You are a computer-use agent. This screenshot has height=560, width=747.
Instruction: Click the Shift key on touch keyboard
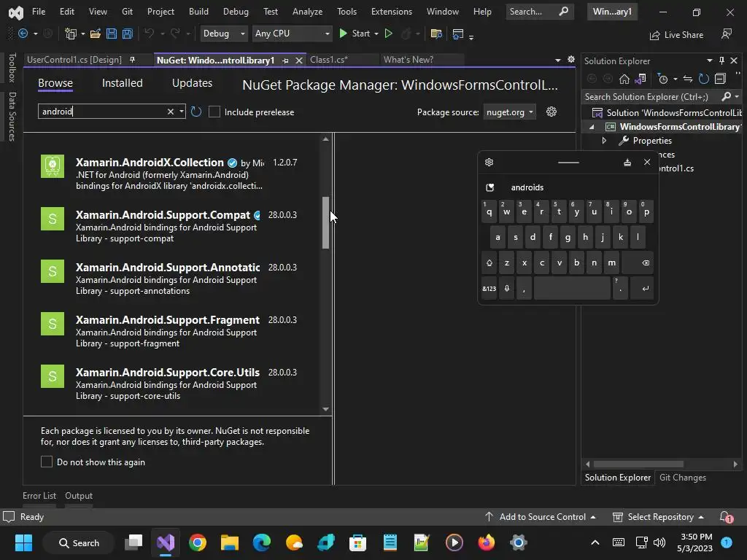pos(489,262)
